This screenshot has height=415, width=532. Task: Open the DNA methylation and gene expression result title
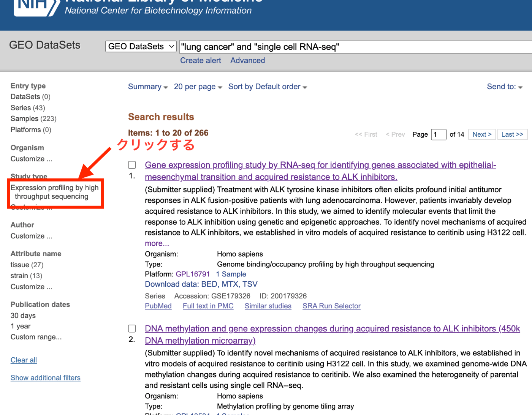pos(332,335)
